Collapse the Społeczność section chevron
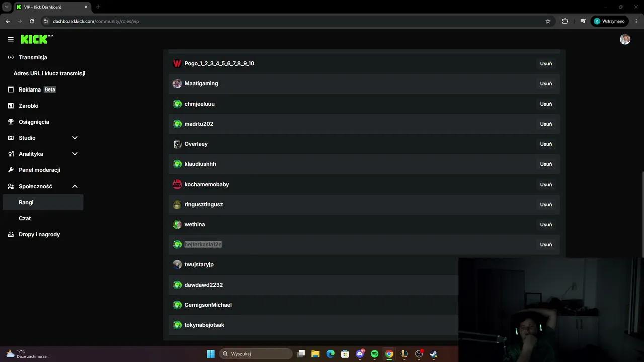The image size is (644, 362). coord(75,186)
